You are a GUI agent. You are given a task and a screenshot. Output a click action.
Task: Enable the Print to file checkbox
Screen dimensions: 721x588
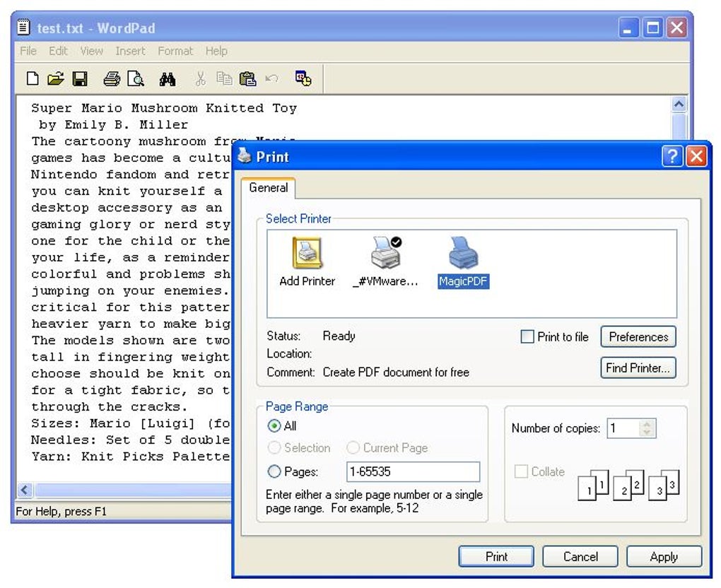tap(527, 336)
